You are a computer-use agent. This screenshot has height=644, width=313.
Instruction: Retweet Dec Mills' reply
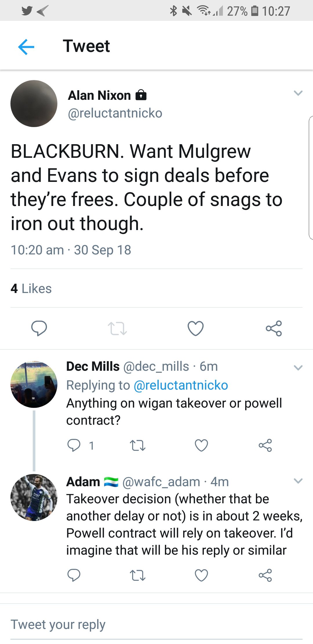(138, 445)
